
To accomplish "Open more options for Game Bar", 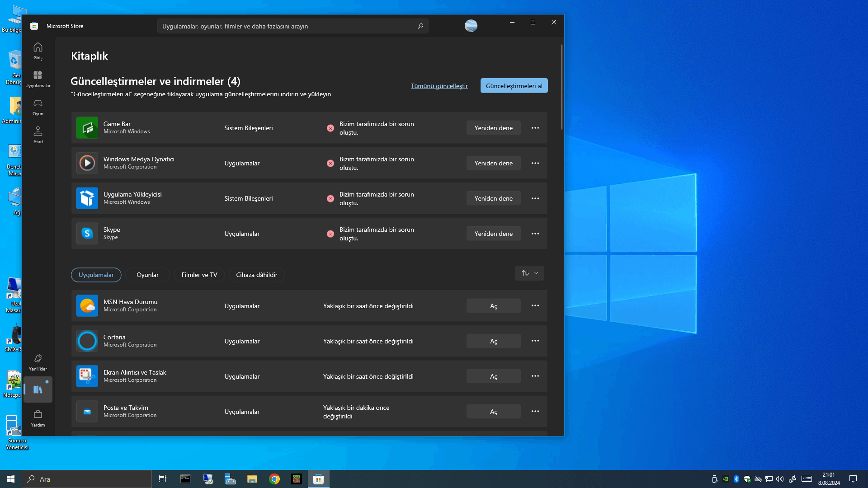I will [535, 128].
